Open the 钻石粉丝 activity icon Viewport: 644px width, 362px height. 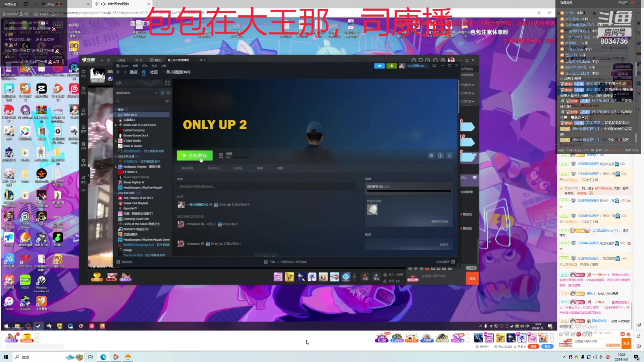[458, 338]
